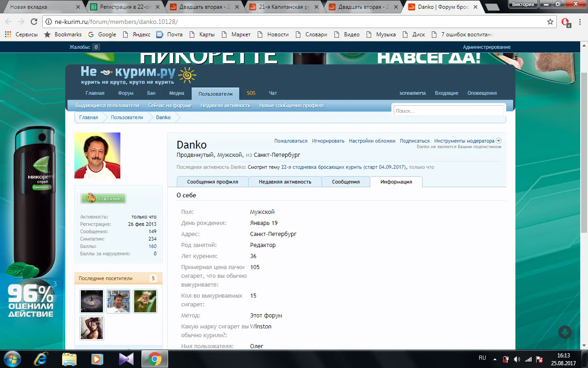Click the browser reload page icon

tap(34, 22)
